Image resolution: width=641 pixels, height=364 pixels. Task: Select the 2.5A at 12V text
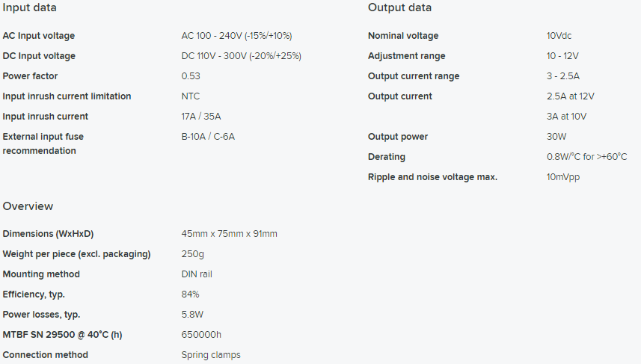pos(570,96)
